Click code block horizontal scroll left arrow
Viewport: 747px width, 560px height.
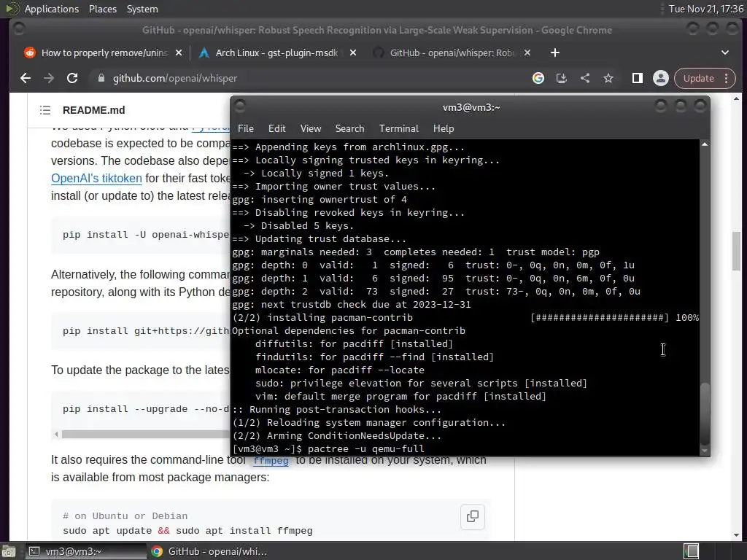click(57, 434)
